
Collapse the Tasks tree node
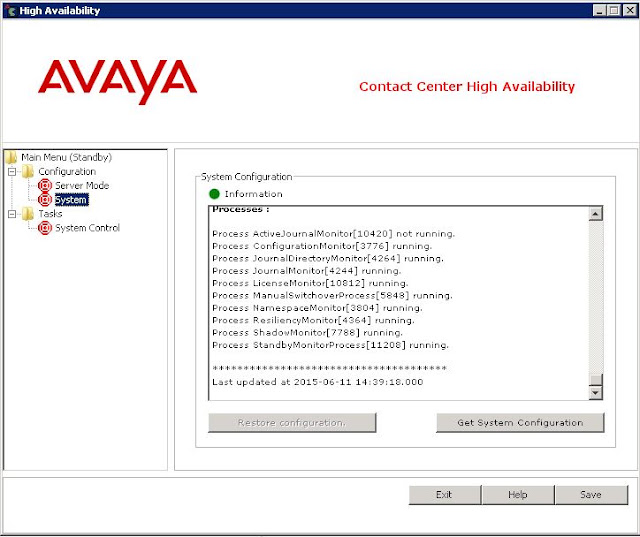coord(12,214)
